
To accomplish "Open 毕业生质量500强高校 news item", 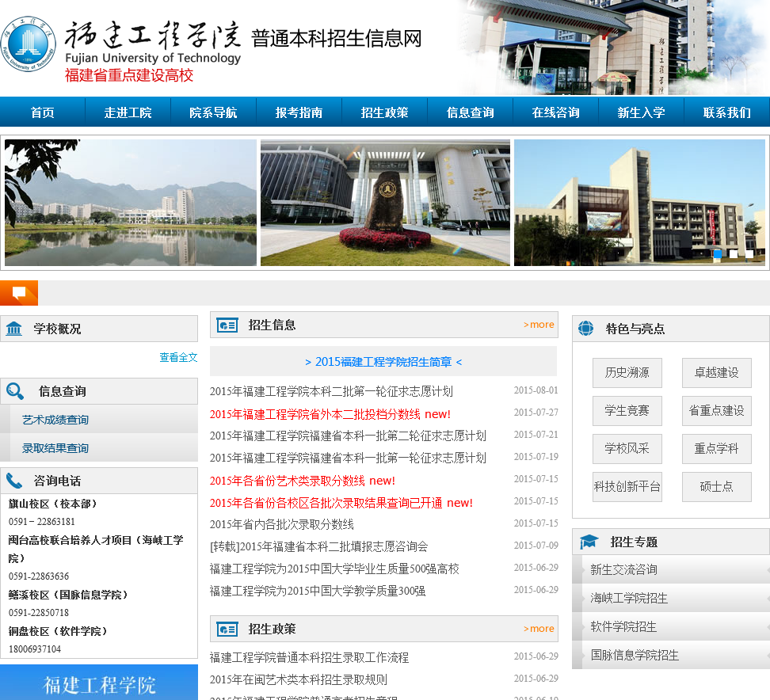I will click(x=334, y=569).
